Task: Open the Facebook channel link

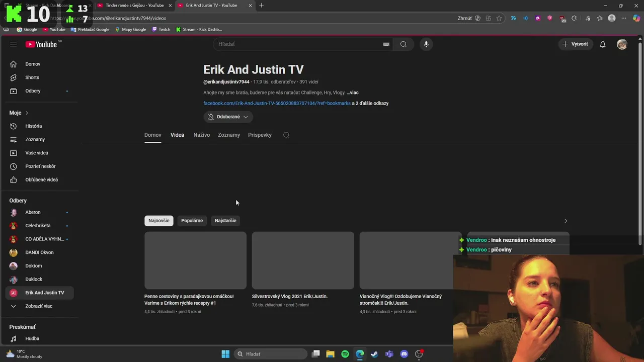Action: pyautogui.click(x=277, y=104)
